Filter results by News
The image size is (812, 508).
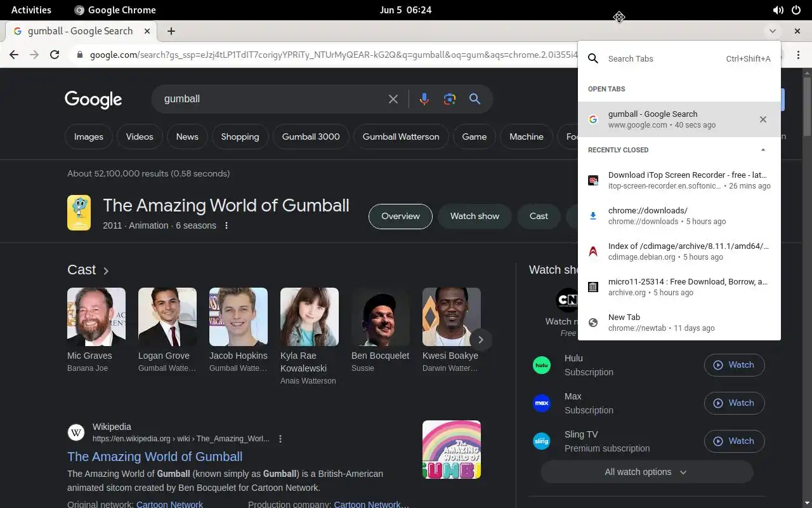[187, 137]
